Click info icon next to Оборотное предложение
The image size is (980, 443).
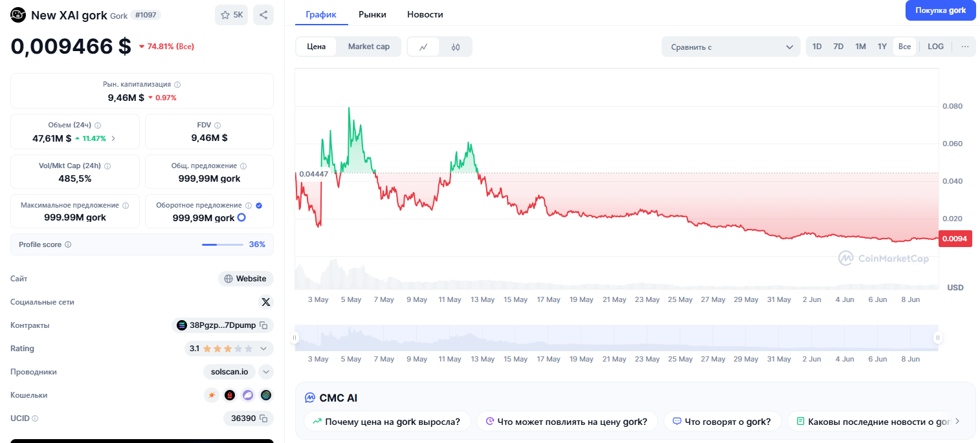pyautogui.click(x=249, y=206)
